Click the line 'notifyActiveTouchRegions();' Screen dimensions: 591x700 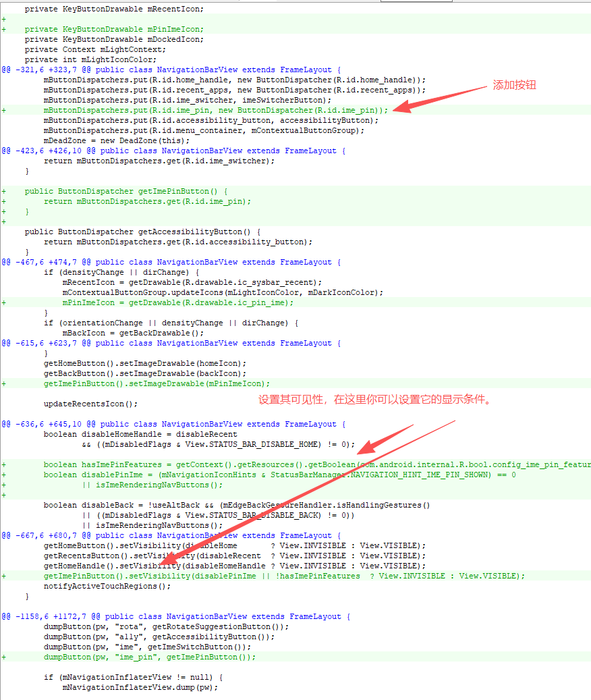[x=107, y=587]
